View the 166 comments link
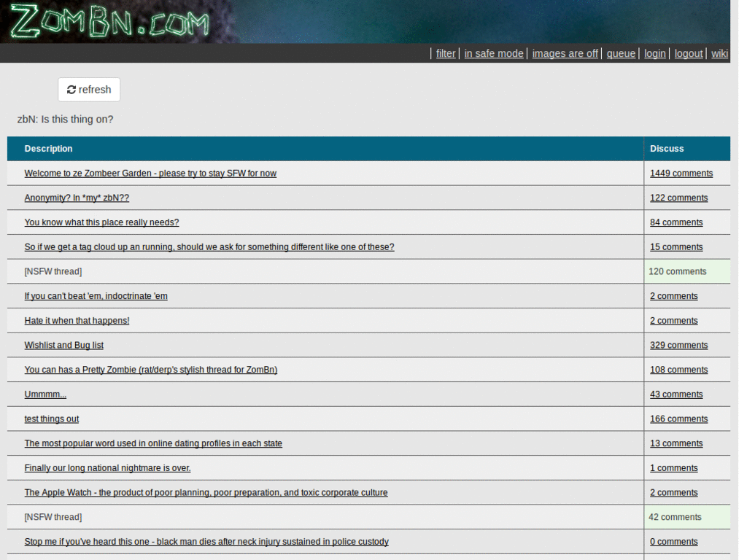This screenshot has width=747, height=560. pyautogui.click(x=679, y=419)
